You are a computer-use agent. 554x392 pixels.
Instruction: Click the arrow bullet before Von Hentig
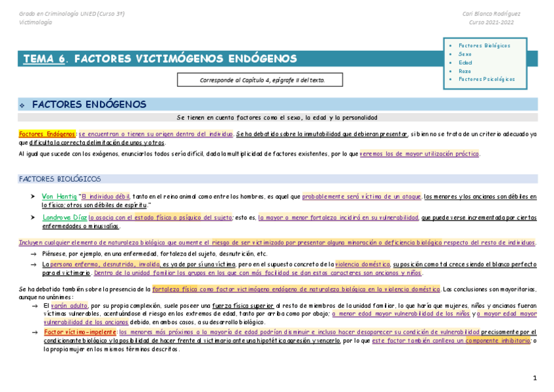tap(31, 195)
